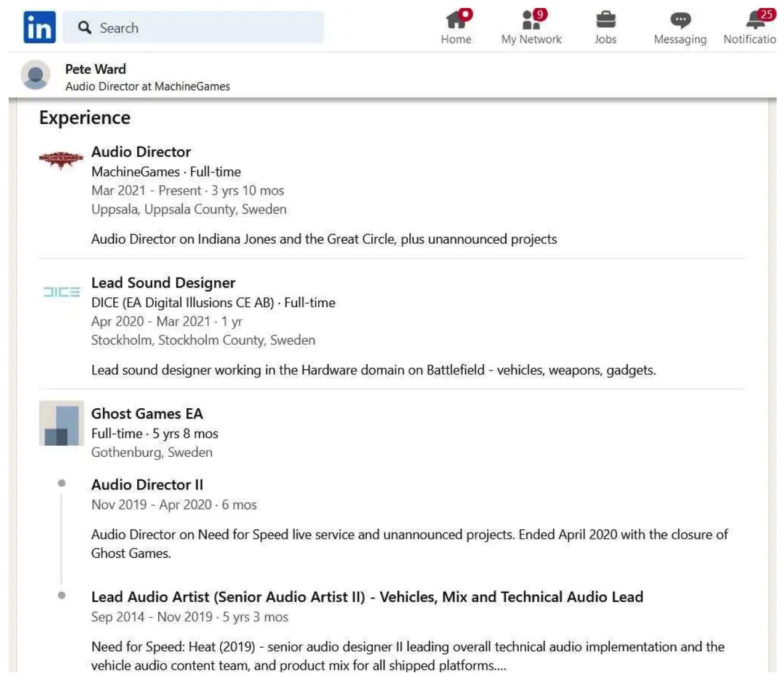Click the LinkedIn logo icon

39,28
